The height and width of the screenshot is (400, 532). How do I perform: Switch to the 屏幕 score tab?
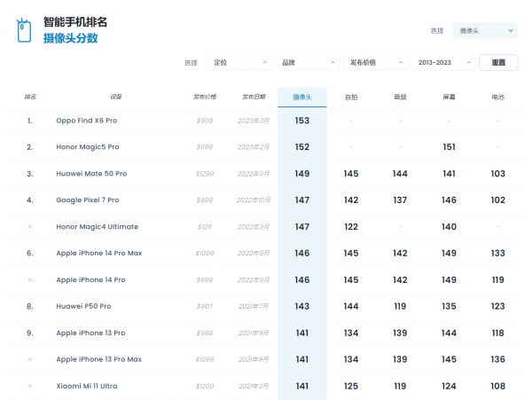449,97
